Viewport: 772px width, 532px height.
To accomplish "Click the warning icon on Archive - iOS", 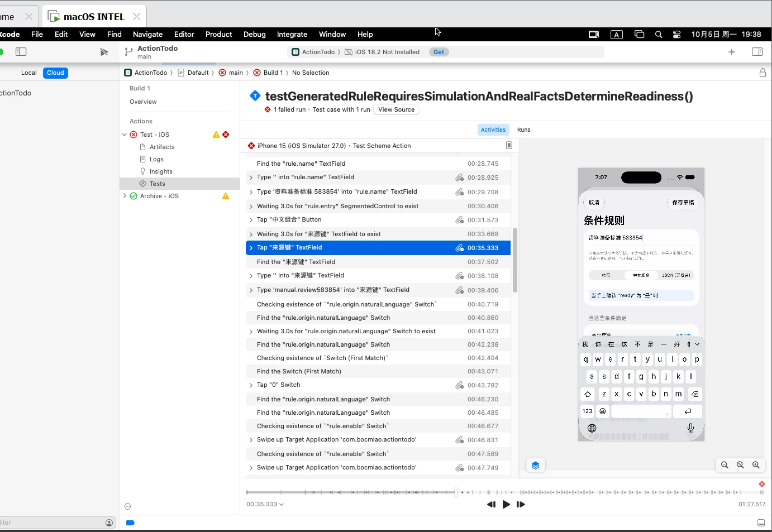I will [226, 196].
